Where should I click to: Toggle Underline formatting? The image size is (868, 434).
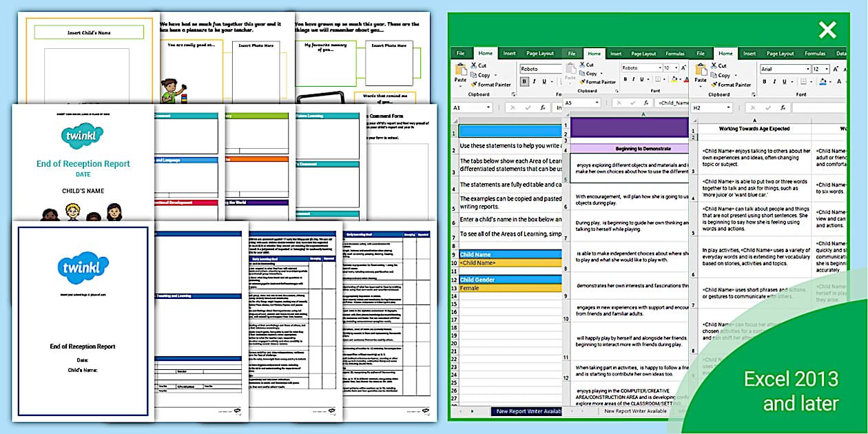coord(784,82)
